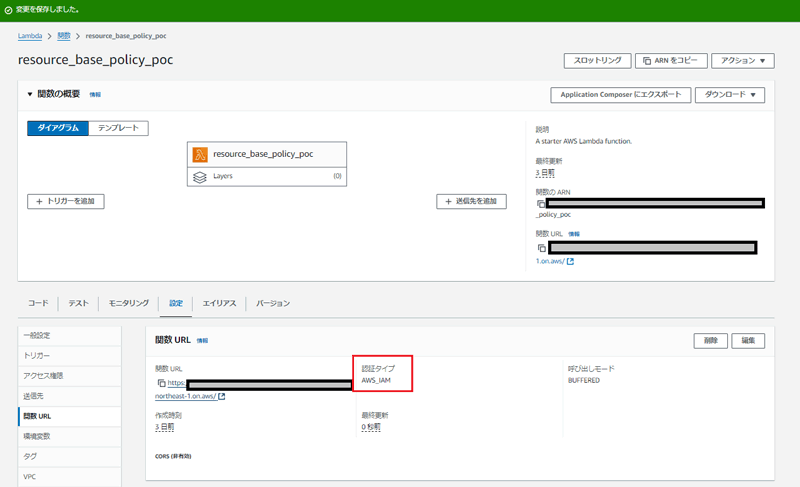Click the 編集 button for the function URL

[748, 341]
